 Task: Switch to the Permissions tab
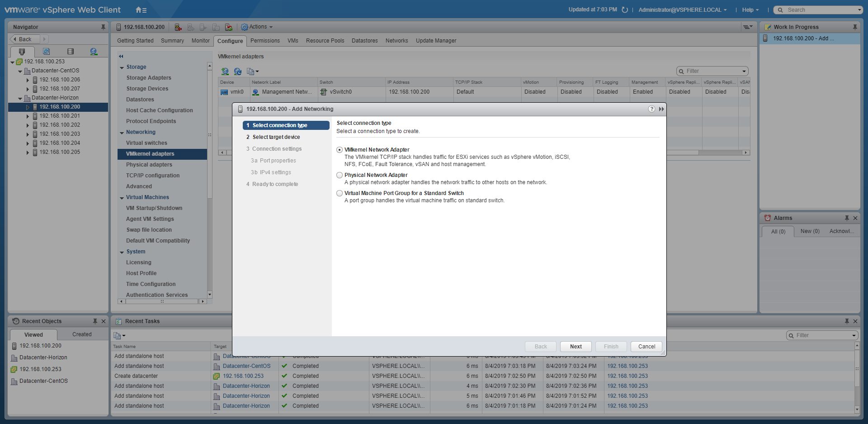point(265,41)
